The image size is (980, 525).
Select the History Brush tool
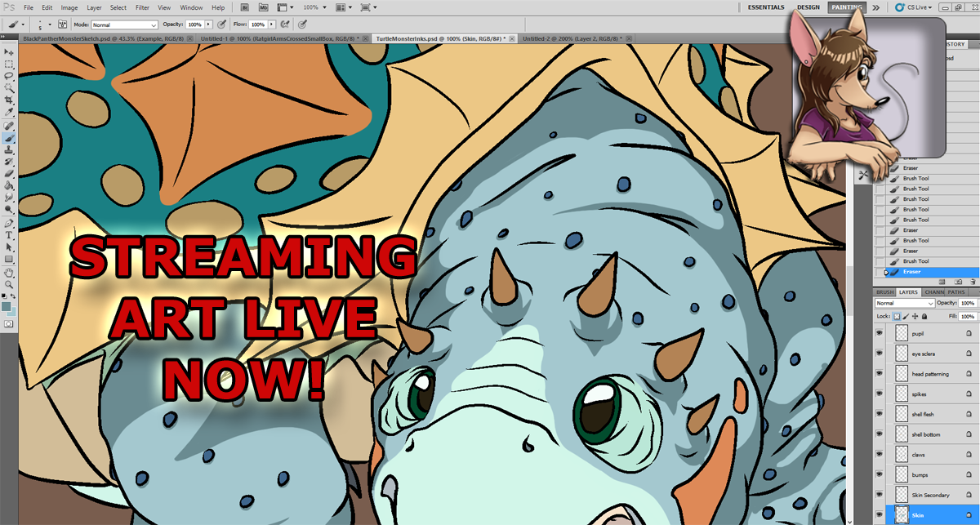click(x=9, y=162)
